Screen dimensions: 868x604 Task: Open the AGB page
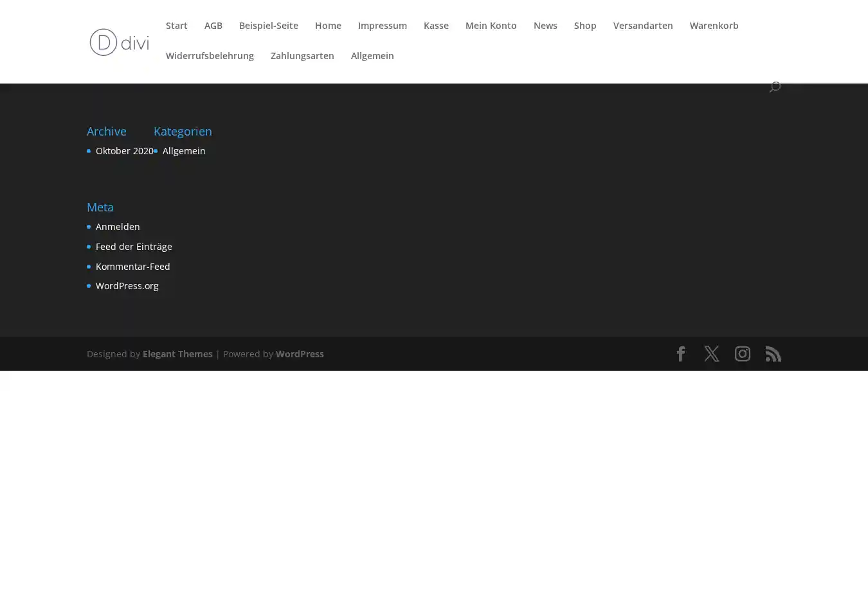(x=213, y=26)
